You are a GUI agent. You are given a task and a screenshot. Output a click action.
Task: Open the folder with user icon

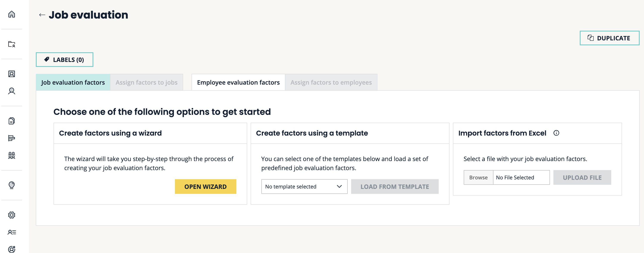tap(11, 44)
